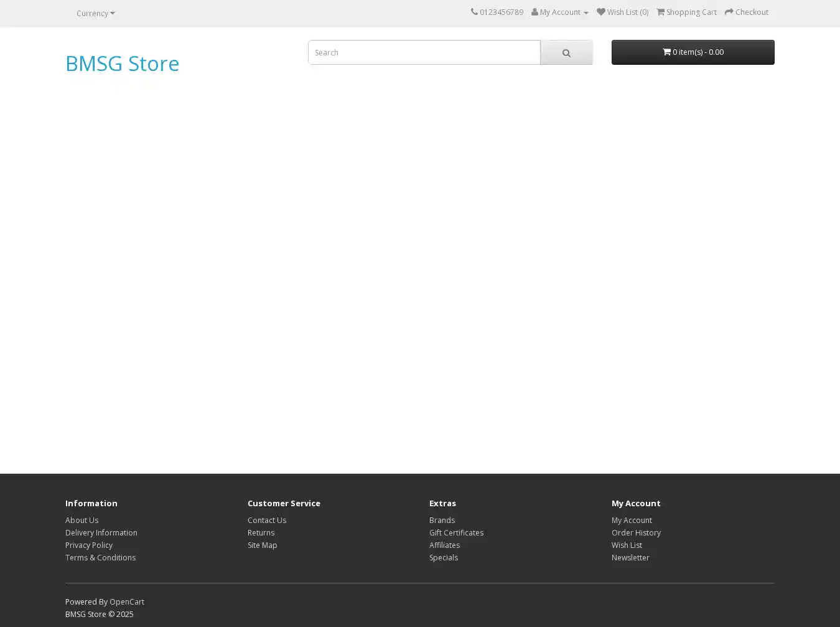Click the magnifying glass search button
This screenshot has width=840, height=627.
tap(566, 53)
